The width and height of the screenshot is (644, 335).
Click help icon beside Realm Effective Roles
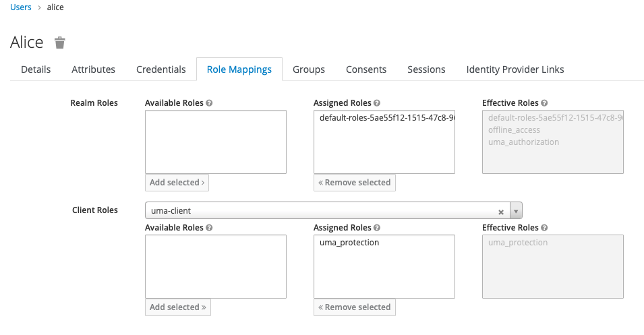pos(544,103)
